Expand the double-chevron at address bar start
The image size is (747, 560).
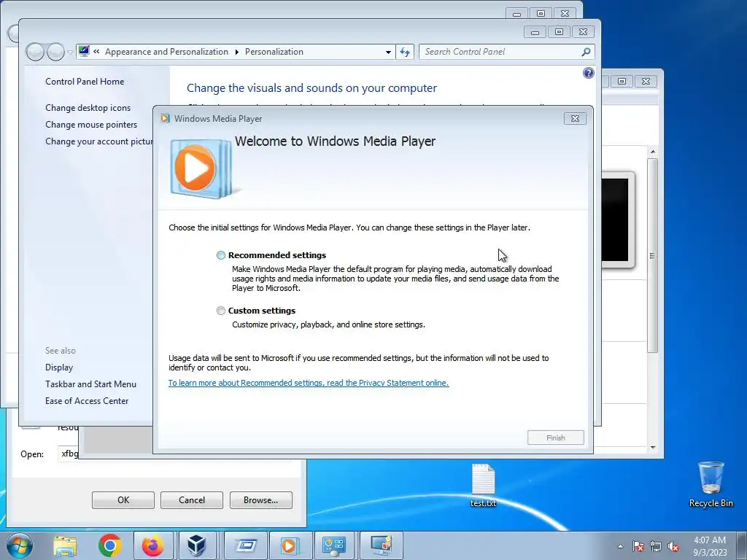click(x=96, y=52)
